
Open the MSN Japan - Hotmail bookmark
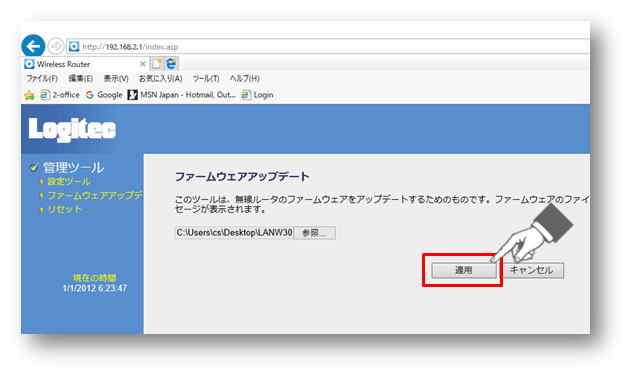tap(181, 95)
